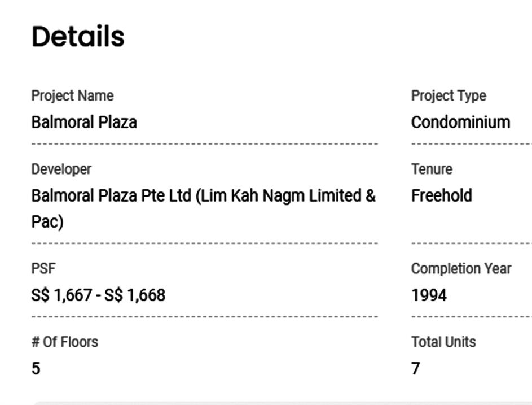Screen dimensions: 532x405
Task: Click the dashed divider below Balmoral Plaza name
Action: 204,144
